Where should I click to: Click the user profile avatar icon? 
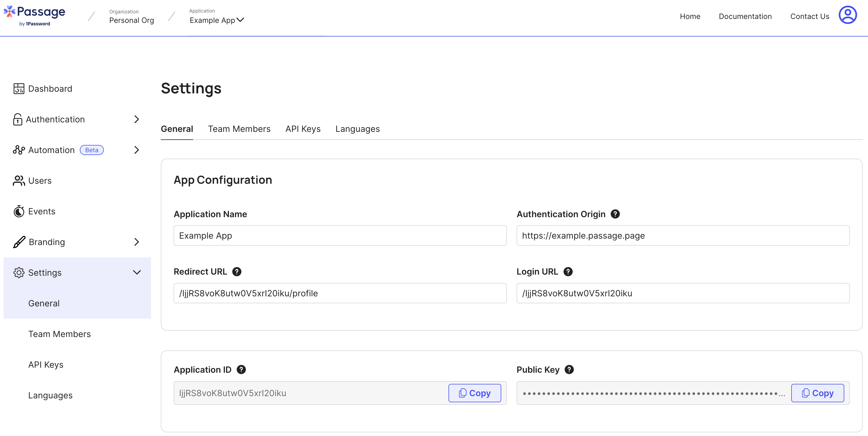(847, 16)
